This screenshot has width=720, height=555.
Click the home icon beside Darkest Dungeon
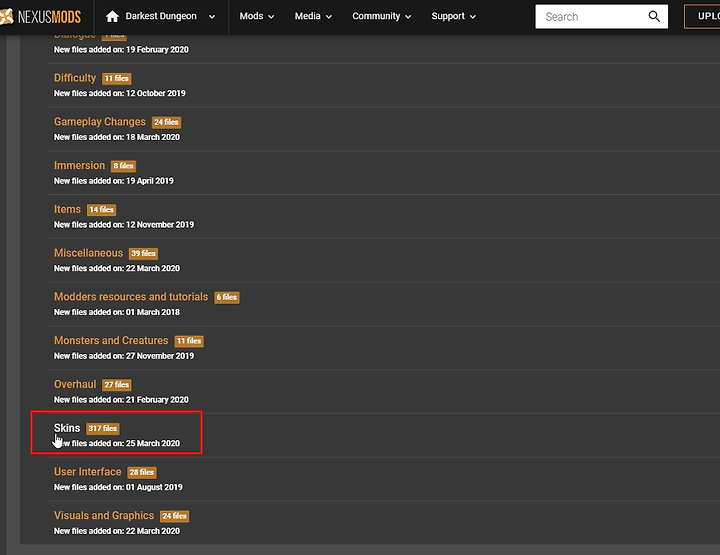pos(112,17)
